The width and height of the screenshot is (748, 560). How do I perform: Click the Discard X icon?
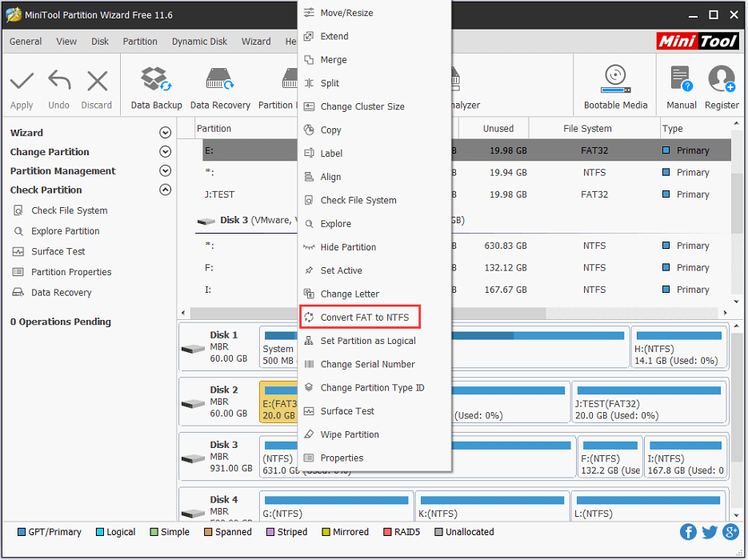98,81
